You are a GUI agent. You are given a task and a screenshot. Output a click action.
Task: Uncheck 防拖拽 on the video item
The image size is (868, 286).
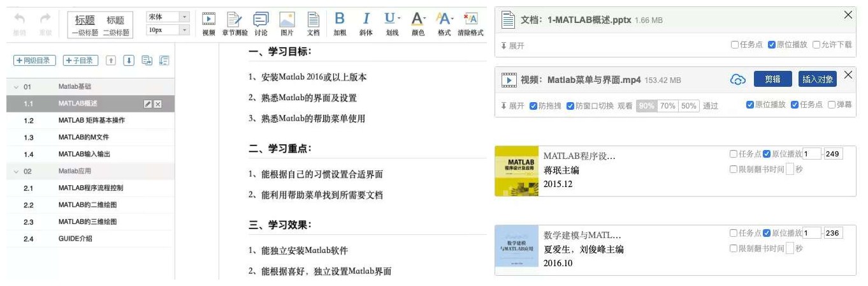coord(533,106)
